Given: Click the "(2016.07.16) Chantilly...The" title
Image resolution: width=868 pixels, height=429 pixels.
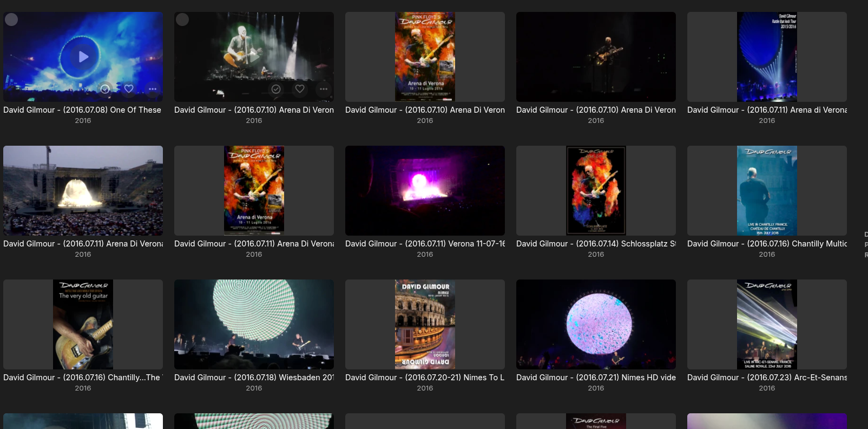Looking at the screenshot, I should click(x=83, y=378).
